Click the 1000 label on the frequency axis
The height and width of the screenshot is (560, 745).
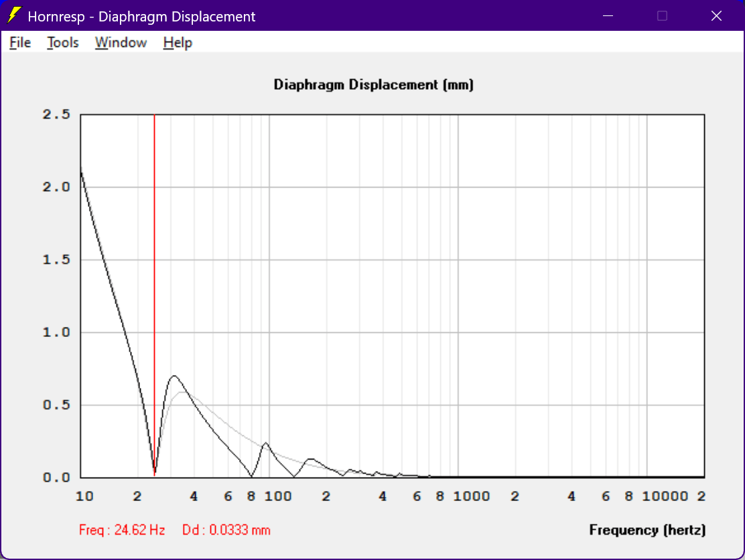click(x=472, y=496)
